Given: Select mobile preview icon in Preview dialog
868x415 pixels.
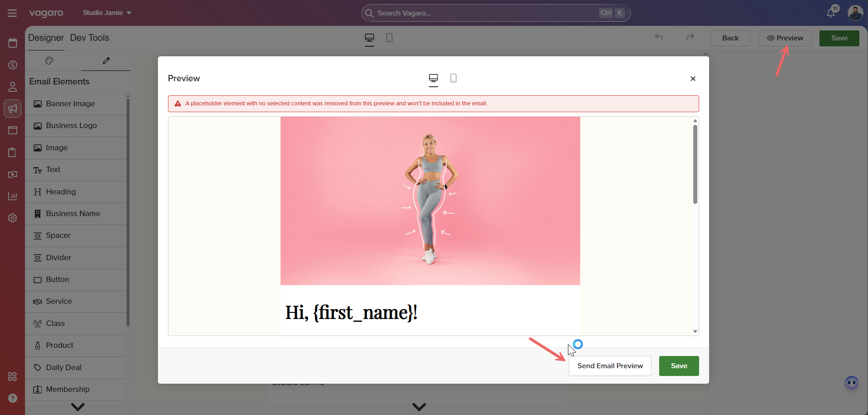Looking at the screenshot, I should click(454, 78).
